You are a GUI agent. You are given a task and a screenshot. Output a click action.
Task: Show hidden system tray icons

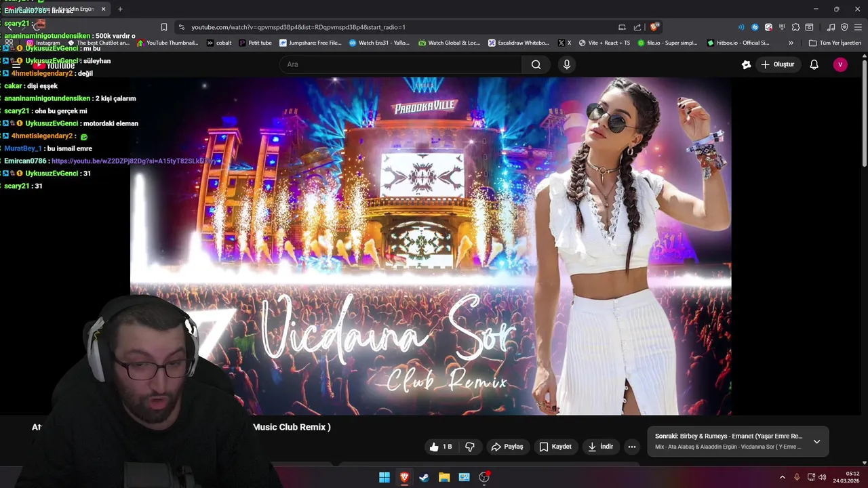pos(782,477)
